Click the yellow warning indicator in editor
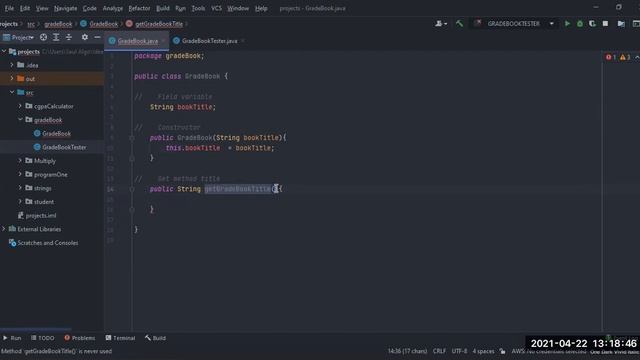 tap(625, 57)
